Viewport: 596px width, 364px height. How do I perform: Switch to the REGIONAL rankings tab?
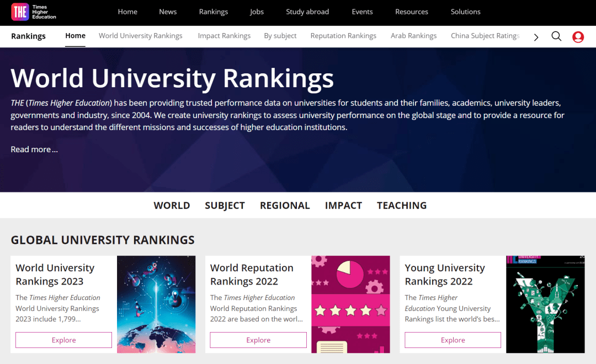tap(285, 205)
